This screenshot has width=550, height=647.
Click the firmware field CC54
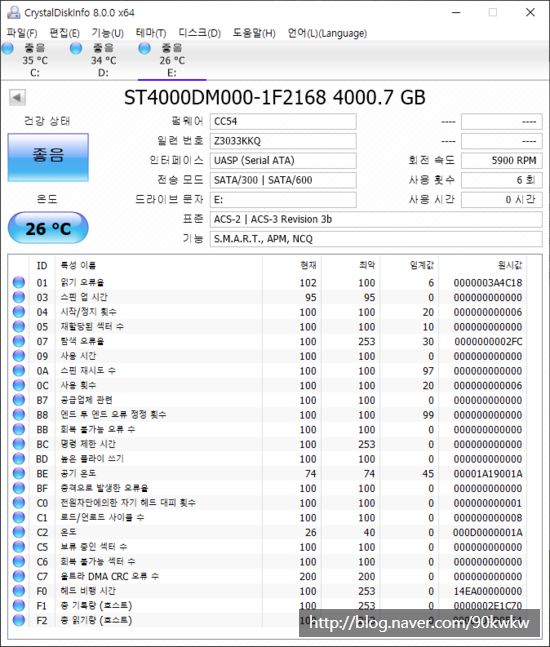[x=283, y=121]
